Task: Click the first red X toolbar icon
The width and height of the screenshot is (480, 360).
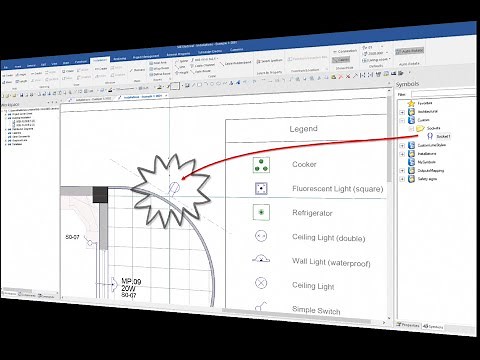Action: tap(341, 77)
